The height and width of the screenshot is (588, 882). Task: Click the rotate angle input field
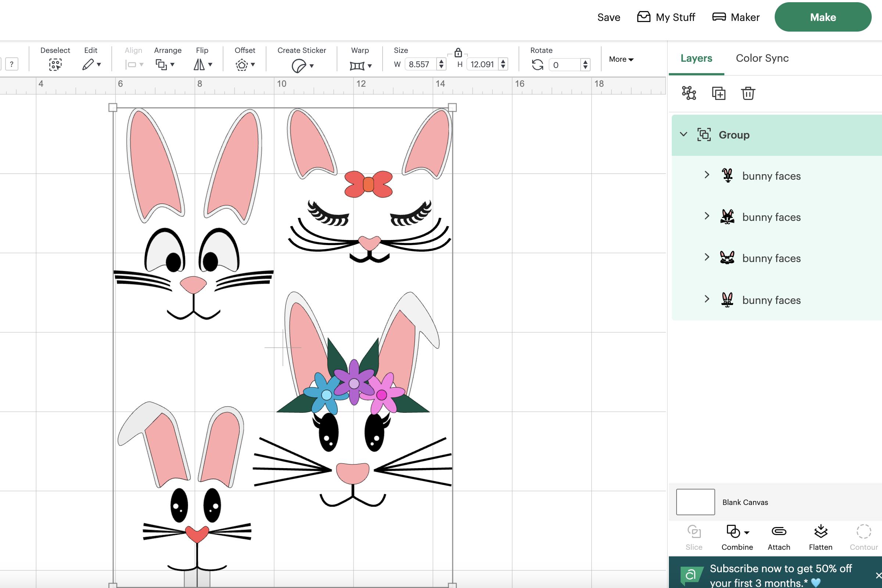[565, 65]
